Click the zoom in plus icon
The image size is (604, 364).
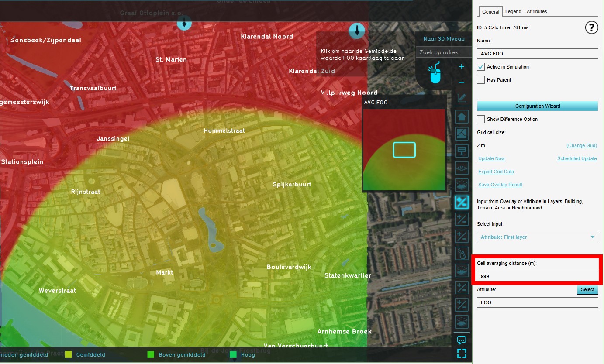[461, 67]
